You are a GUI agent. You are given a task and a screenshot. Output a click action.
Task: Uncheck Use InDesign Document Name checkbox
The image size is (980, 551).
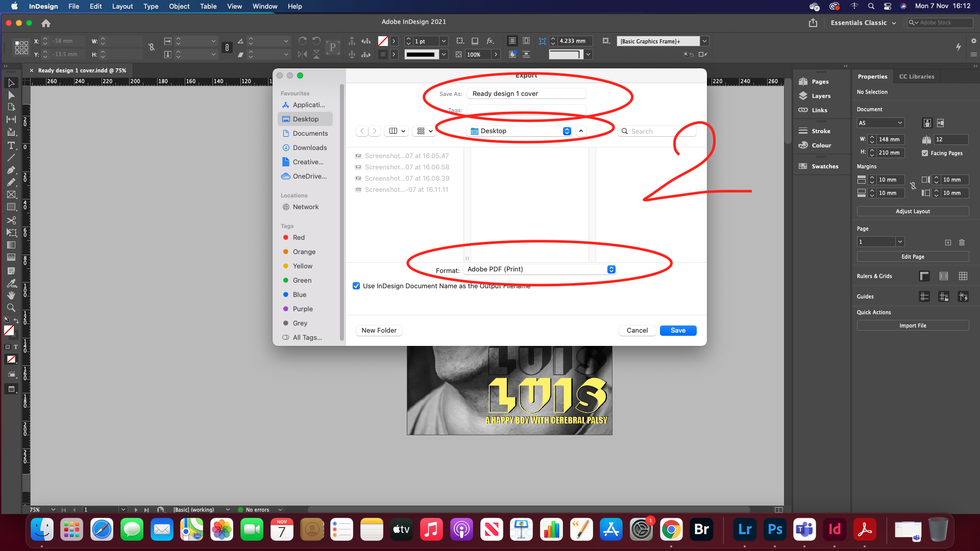(x=356, y=286)
